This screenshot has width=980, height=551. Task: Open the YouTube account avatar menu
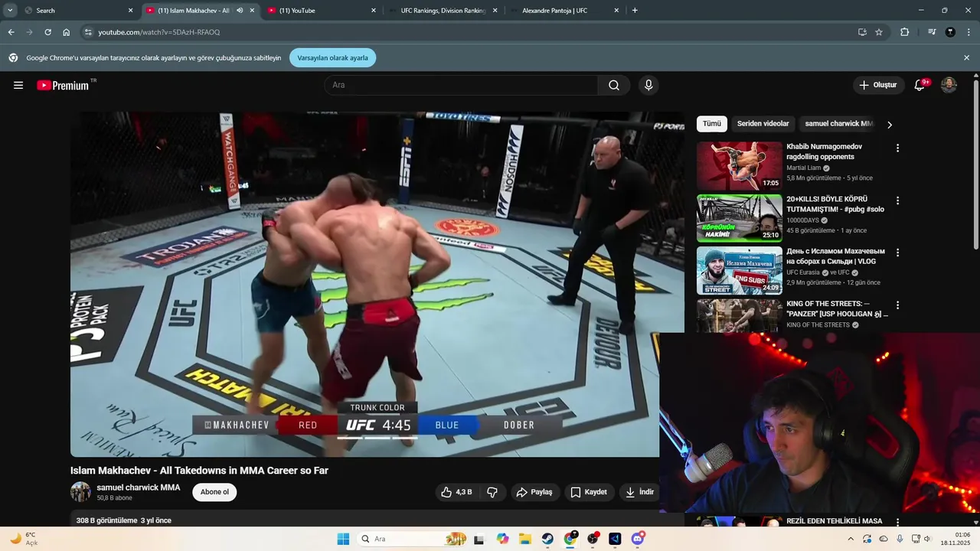(x=949, y=85)
